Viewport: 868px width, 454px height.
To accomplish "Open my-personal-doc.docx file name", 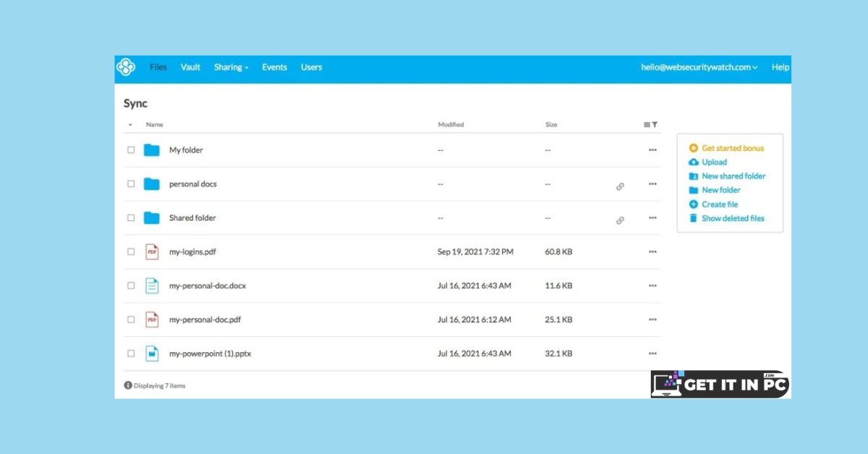I will (208, 286).
